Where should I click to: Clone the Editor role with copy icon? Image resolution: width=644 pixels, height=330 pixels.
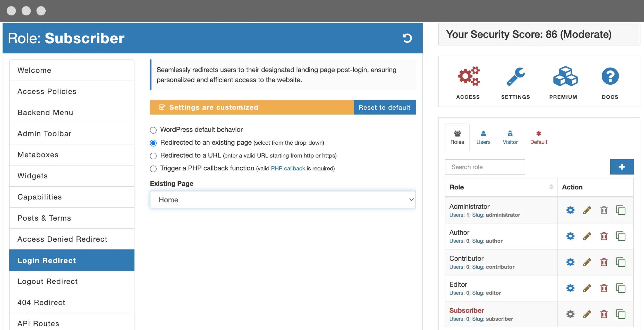(621, 288)
